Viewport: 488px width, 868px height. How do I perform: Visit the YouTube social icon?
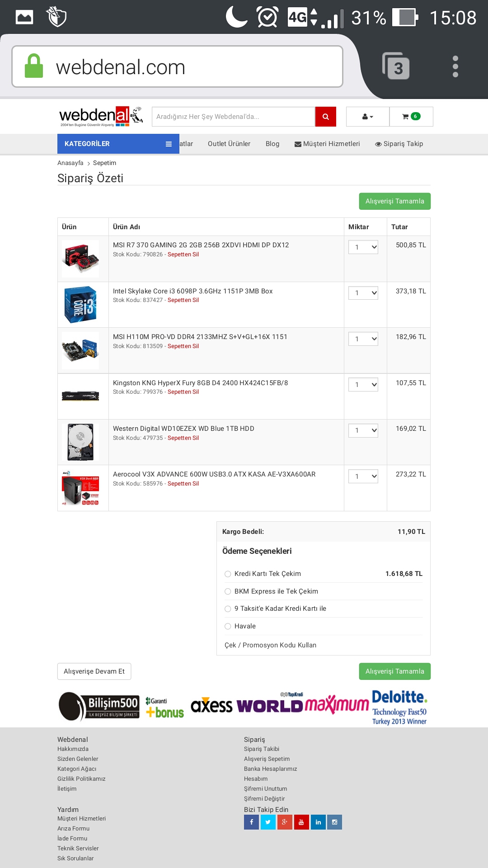coord(301,822)
